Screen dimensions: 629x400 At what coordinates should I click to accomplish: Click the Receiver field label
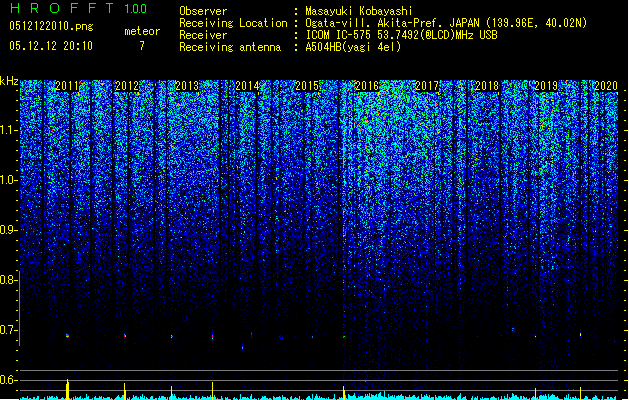[x=203, y=35]
